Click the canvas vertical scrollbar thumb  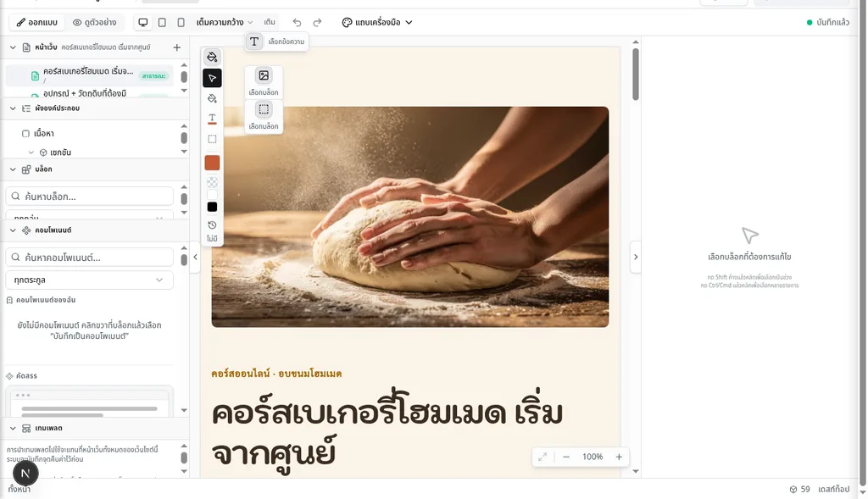636,75
